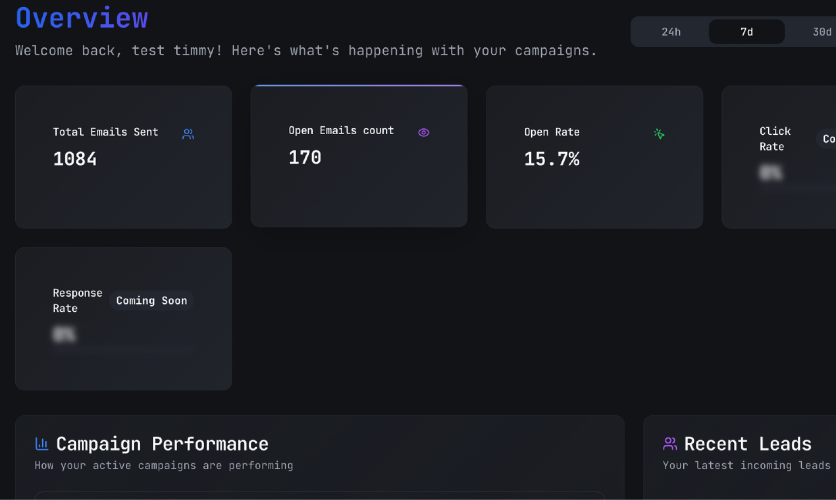
Task: Click the blurred value on Click Rate card
Action: pos(770,173)
